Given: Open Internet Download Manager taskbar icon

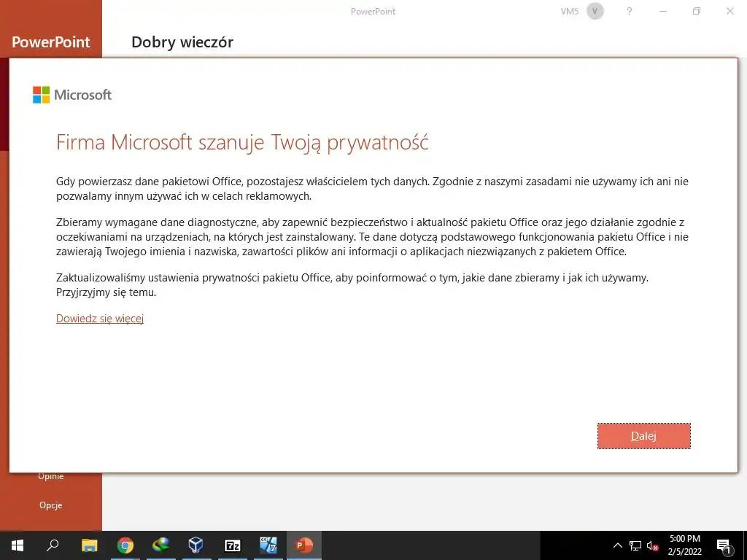Looking at the screenshot, I should (x=161, y=545).
